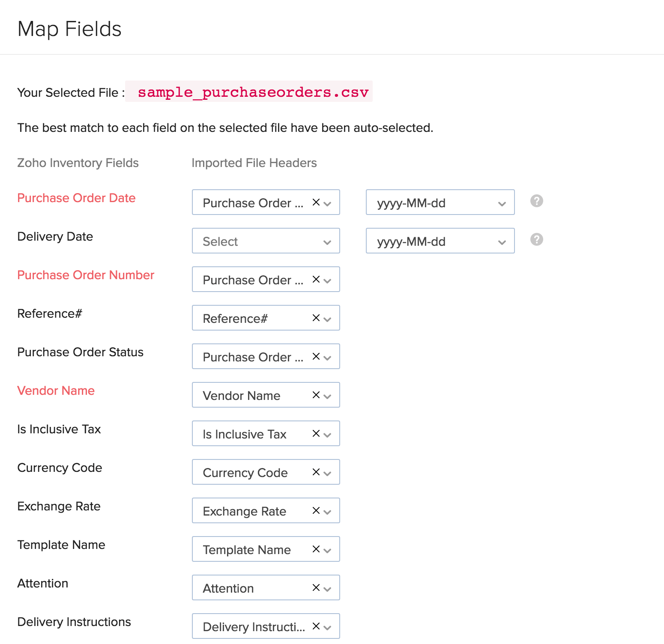Screen dimensions: 664x644
Task: Open the Delivery Date yyyy-MM-dd format dropdown
Action: (x=502, y=241)
